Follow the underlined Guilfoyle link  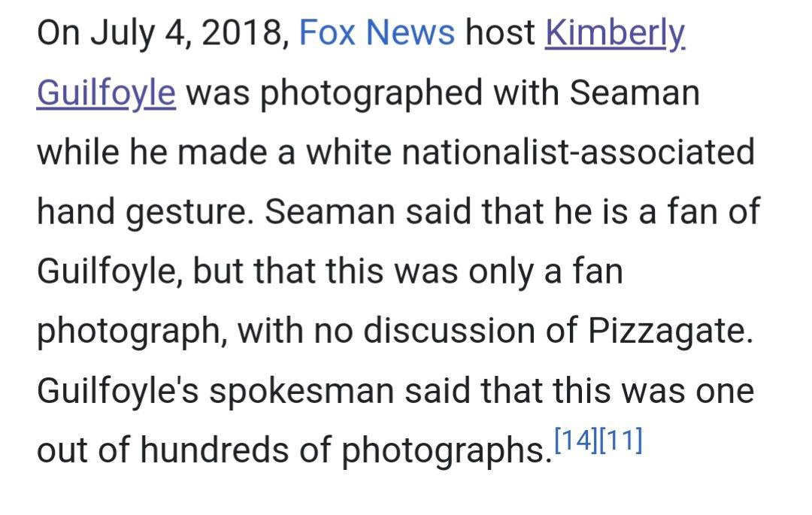pos(106,95)
